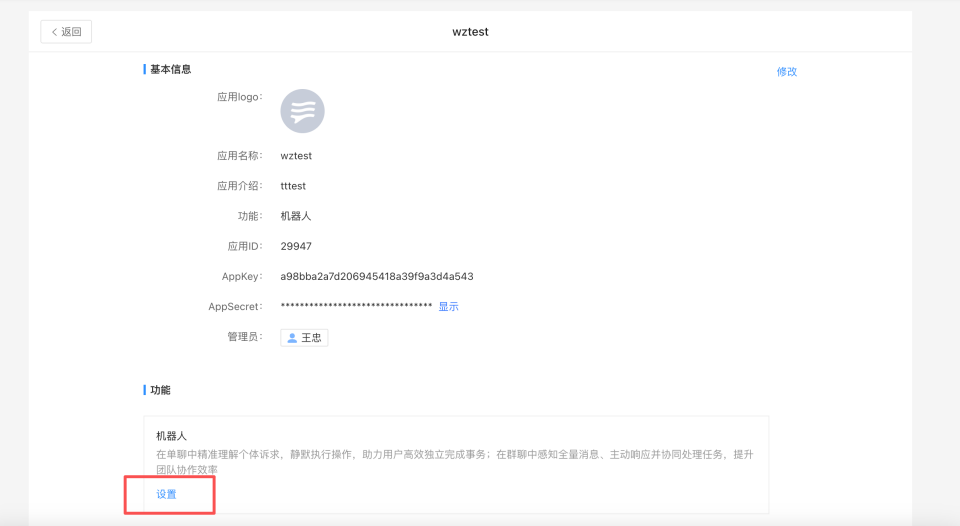The width and height of the screenshot is (960, 526).
Task: Click the 机器人 value next to 功能 label
Action: pos(296,216)
